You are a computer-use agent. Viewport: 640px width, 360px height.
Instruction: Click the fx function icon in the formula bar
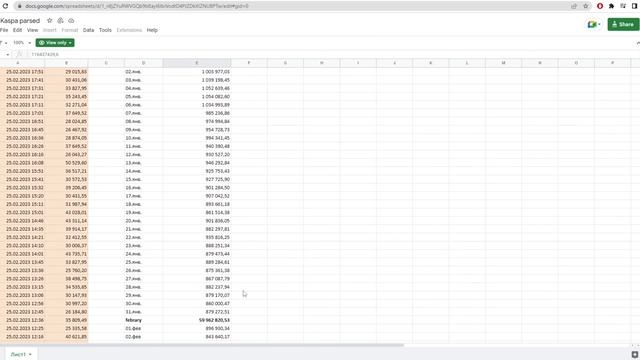pos(19,54)
